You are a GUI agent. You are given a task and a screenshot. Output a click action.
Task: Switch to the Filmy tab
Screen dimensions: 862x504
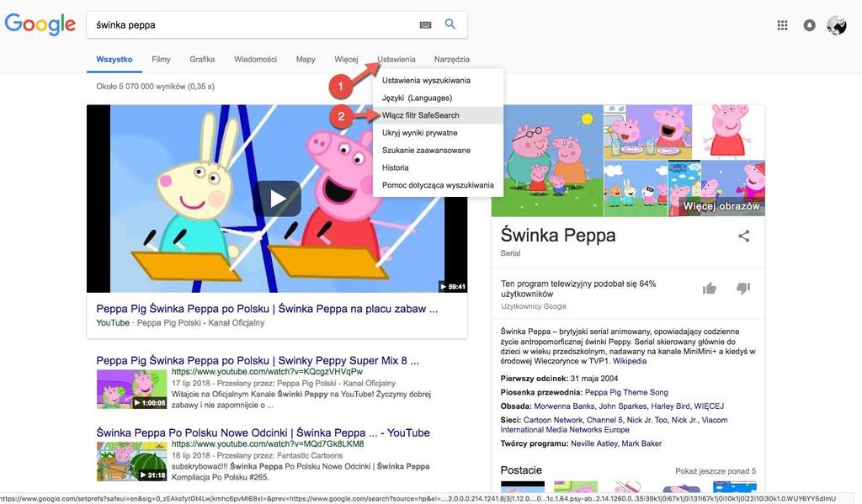click(x=161, y=60)
